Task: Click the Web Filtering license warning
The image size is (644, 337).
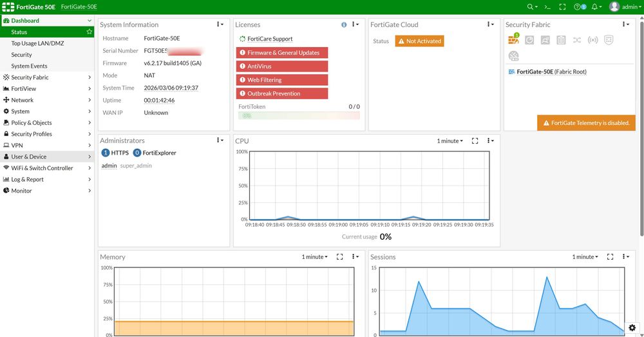Action: coord(282,80)
